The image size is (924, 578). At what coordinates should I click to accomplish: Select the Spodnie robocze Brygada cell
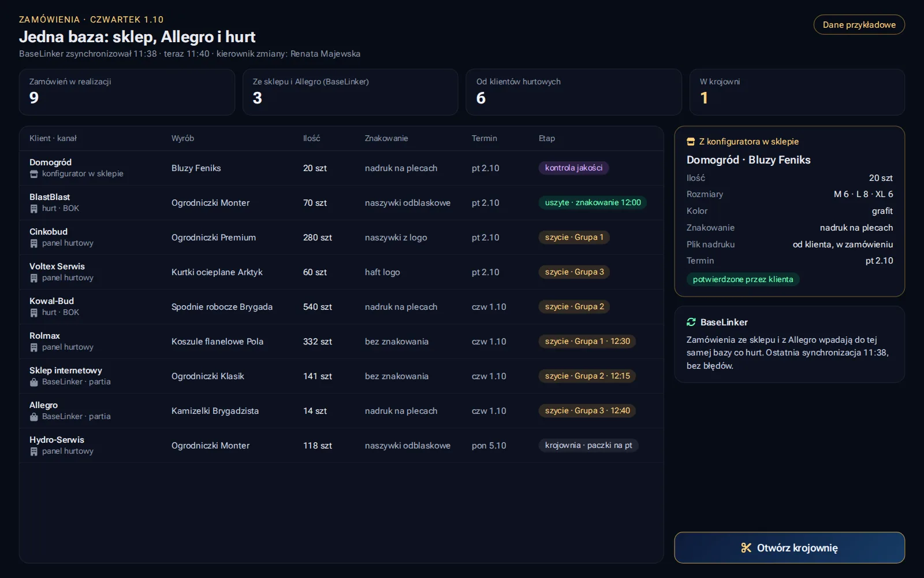[x=222, y=307]
